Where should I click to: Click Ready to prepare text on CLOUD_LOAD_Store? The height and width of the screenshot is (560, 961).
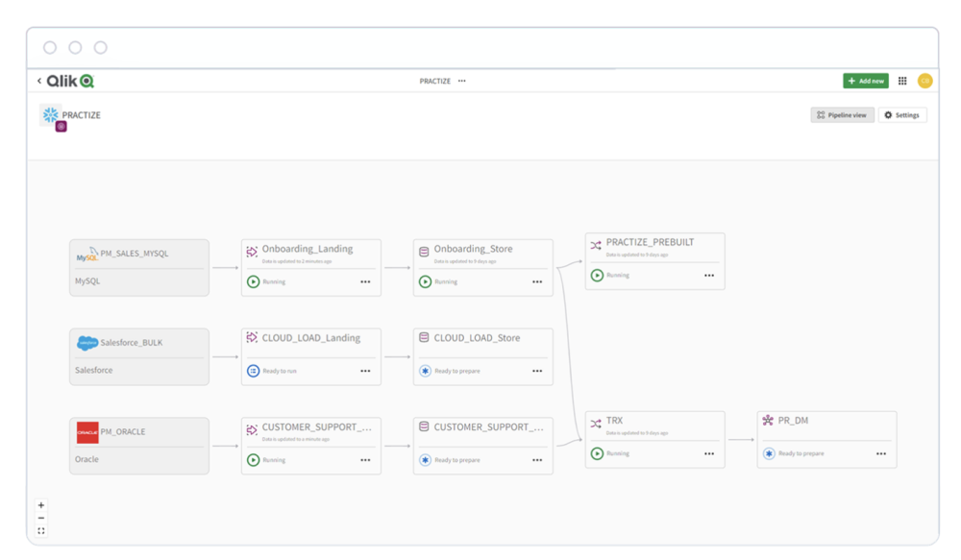tap(457, 371)
